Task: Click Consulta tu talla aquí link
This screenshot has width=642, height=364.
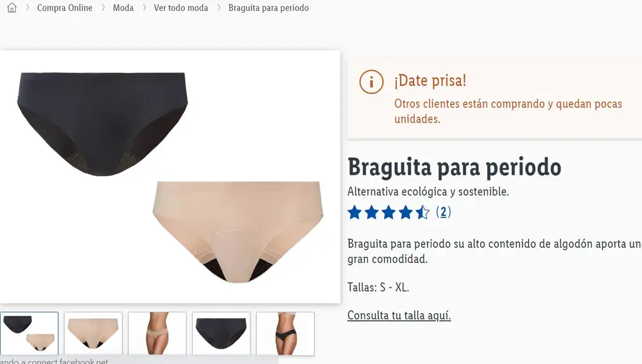Action: click(399, 315)
